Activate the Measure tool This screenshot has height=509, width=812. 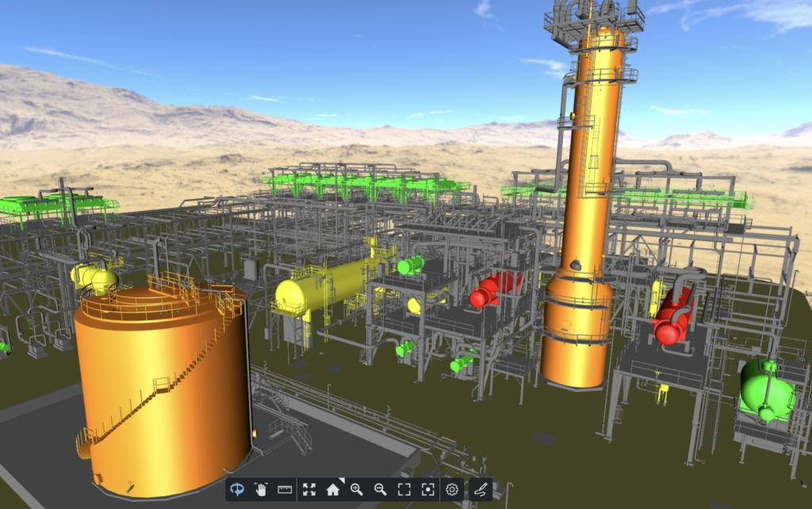coord(284,489)
